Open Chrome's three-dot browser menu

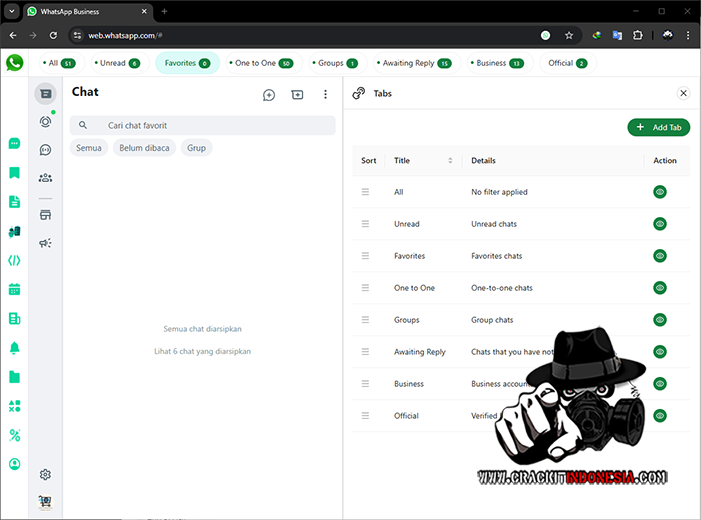[687, 35]
